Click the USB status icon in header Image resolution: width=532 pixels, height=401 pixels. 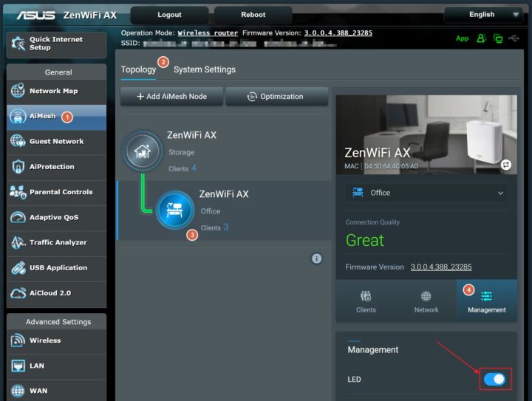click(x=514, y=38)
